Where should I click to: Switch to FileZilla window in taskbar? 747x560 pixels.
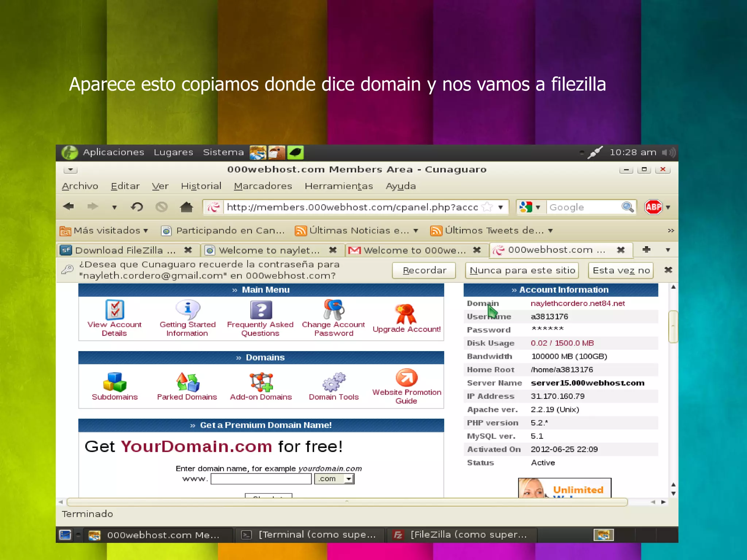pyautogui.click(x=462, y=535)
